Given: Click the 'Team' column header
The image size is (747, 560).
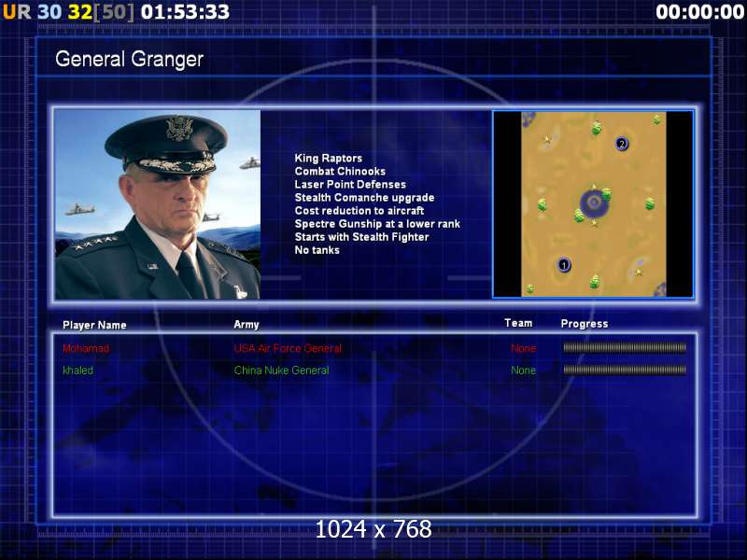Looking at the screenshot, I should coord(518,323).
